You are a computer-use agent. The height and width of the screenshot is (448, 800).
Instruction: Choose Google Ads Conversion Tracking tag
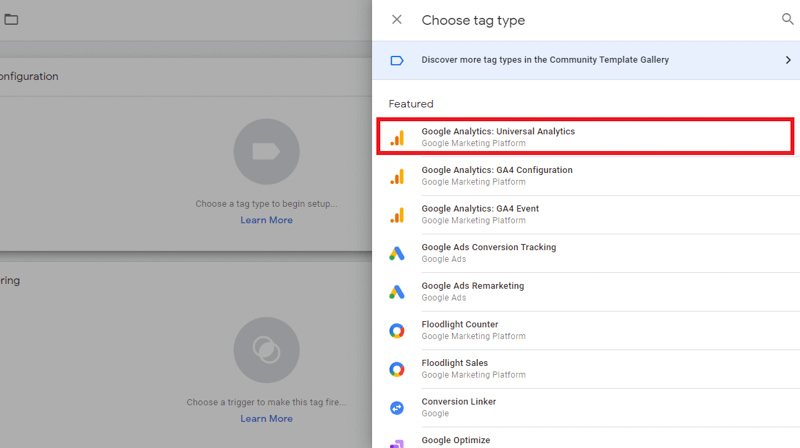pyautogui.click(x=588, y=253)
